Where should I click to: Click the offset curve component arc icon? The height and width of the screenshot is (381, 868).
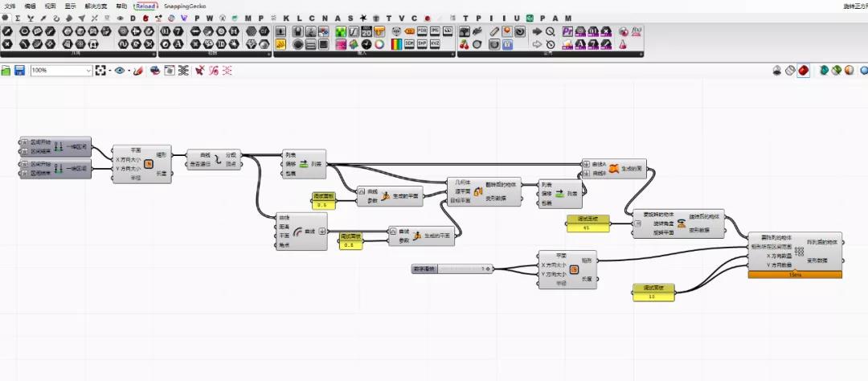point(298,231)
